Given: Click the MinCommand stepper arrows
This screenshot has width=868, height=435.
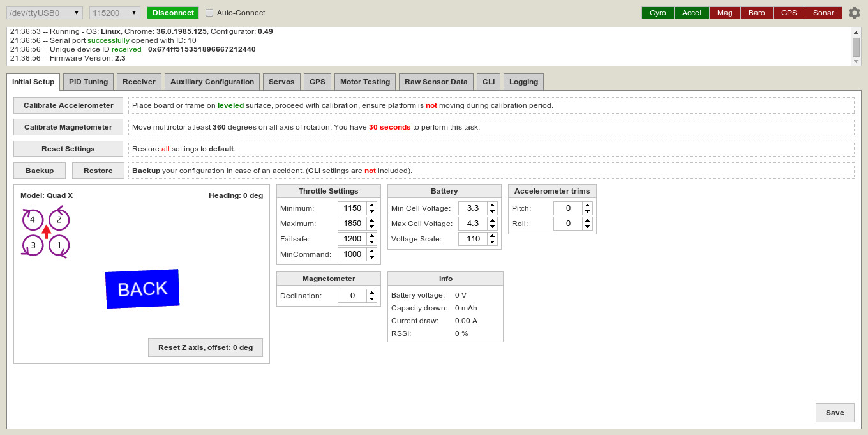Looking at the screenshot, I should 371,254.
